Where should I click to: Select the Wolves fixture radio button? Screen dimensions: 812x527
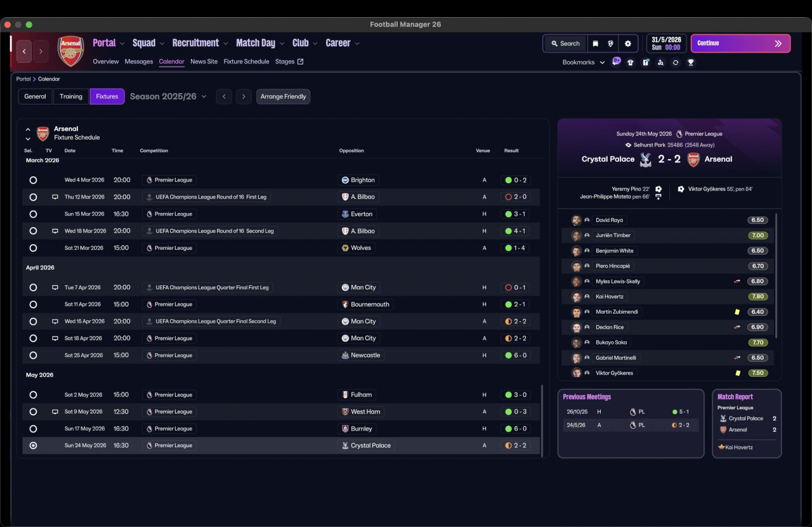point(33,248)
